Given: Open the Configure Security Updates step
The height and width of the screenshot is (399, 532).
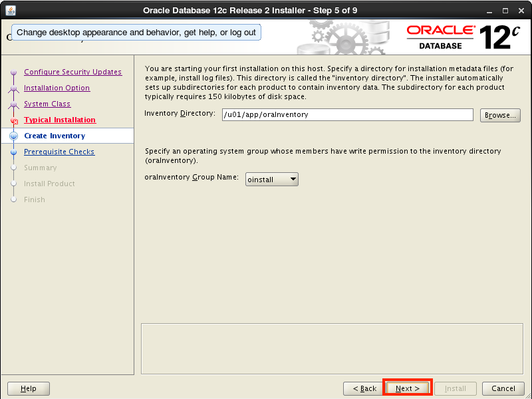Looking at the screenshot, I should point(73,72).
